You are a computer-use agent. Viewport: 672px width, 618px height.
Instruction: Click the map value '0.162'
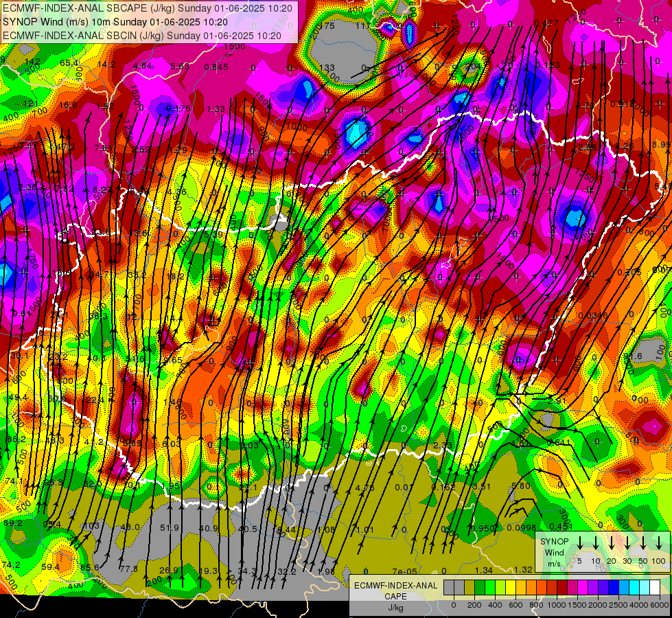coord(443,487)
